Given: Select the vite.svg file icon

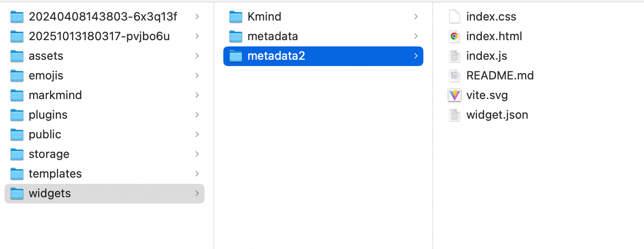Looking at the screenshot, I should tap(454, 95).
